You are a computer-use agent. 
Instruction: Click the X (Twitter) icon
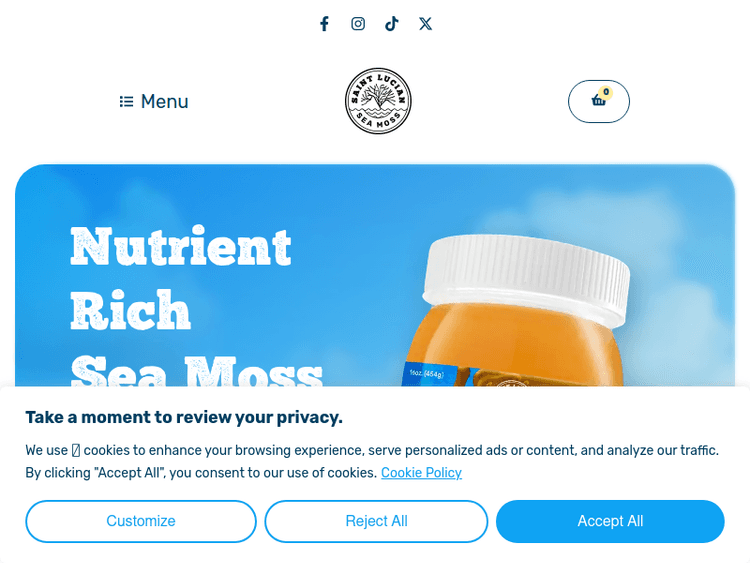point(425,23)
